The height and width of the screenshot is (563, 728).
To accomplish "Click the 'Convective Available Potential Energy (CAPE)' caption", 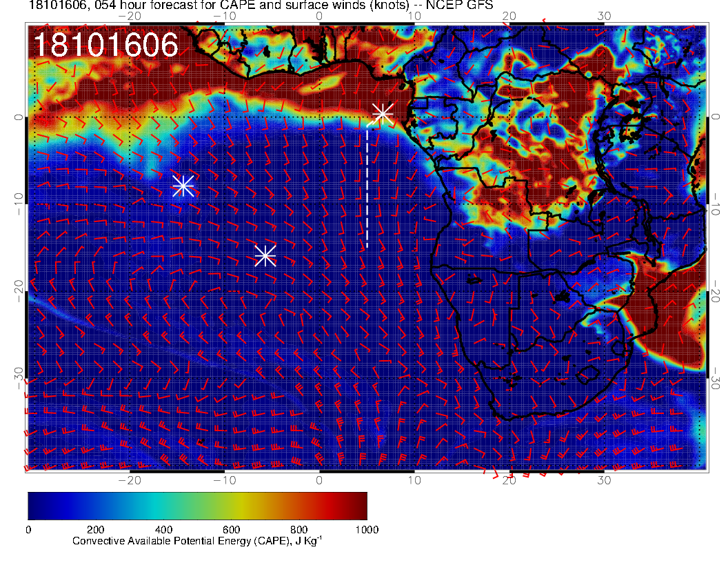I will point(197,541).
